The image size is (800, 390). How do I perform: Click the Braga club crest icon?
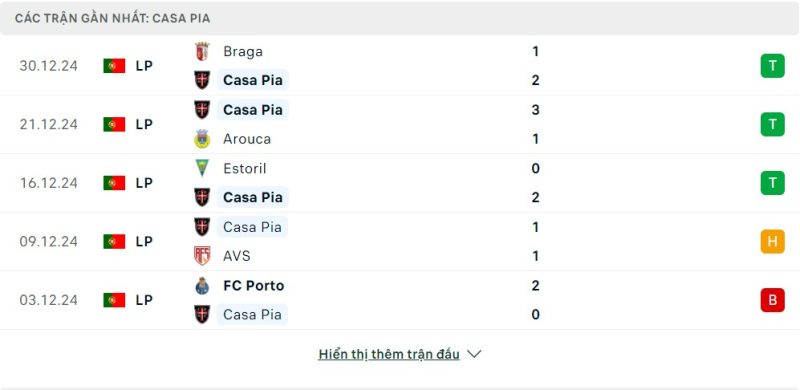202,52
